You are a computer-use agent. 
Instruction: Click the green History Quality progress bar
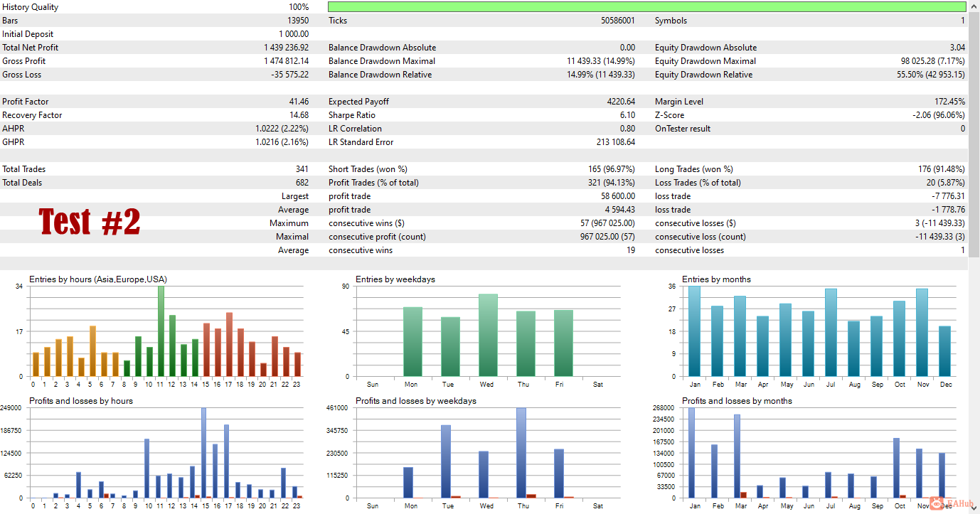[x=646, y=7]
